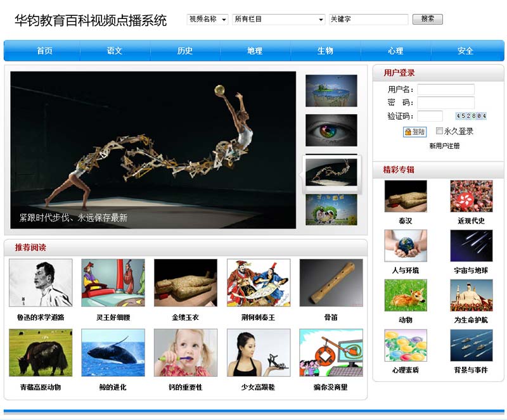The image size is (507, 420).
Task: Open the 鲸的进化 whale video thumbnail
Action: click(113, 353)
